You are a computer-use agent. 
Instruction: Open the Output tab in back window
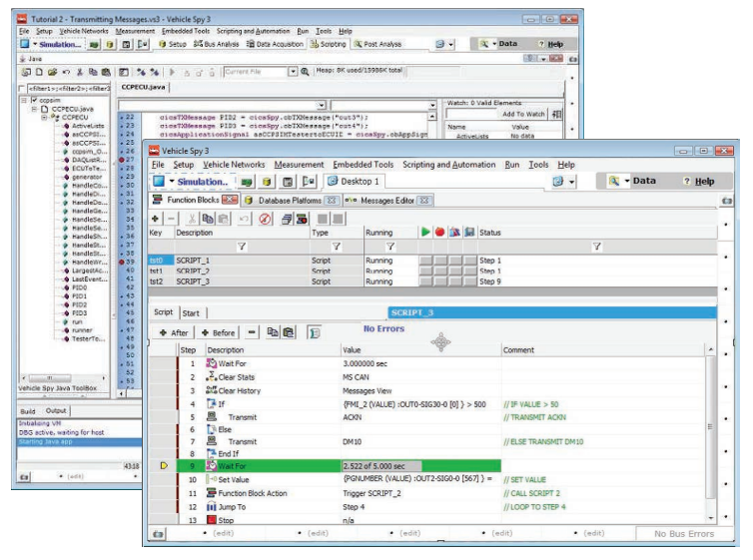pyautogui.click(x=56, y=410)
